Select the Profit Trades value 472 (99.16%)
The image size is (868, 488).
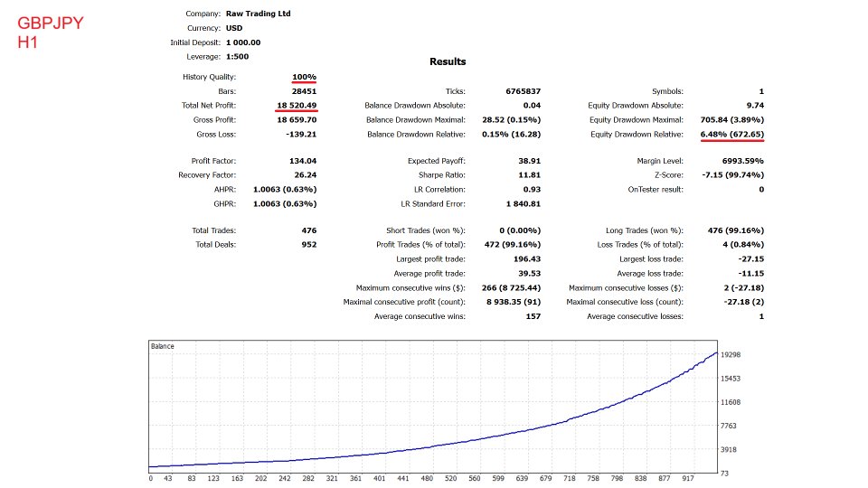click(513, 245)
